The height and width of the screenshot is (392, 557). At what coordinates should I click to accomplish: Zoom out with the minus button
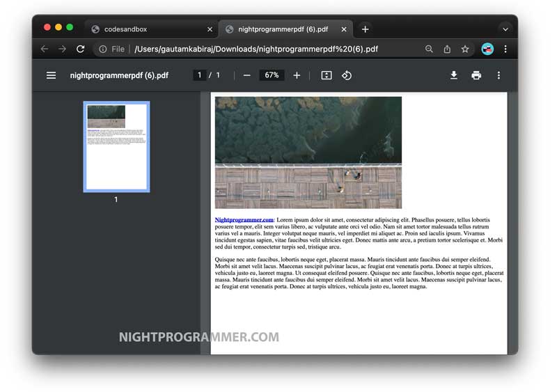click(x=247, y=75)
